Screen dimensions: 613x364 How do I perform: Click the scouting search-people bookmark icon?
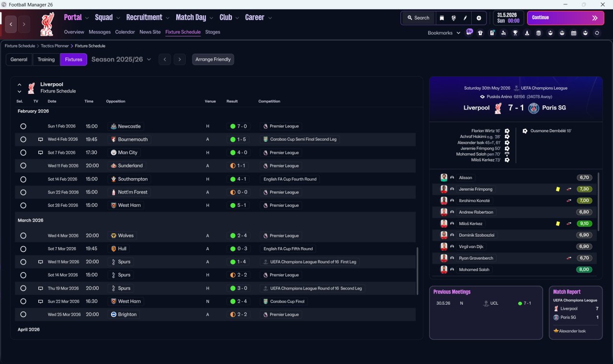click(x=503, y=33)
